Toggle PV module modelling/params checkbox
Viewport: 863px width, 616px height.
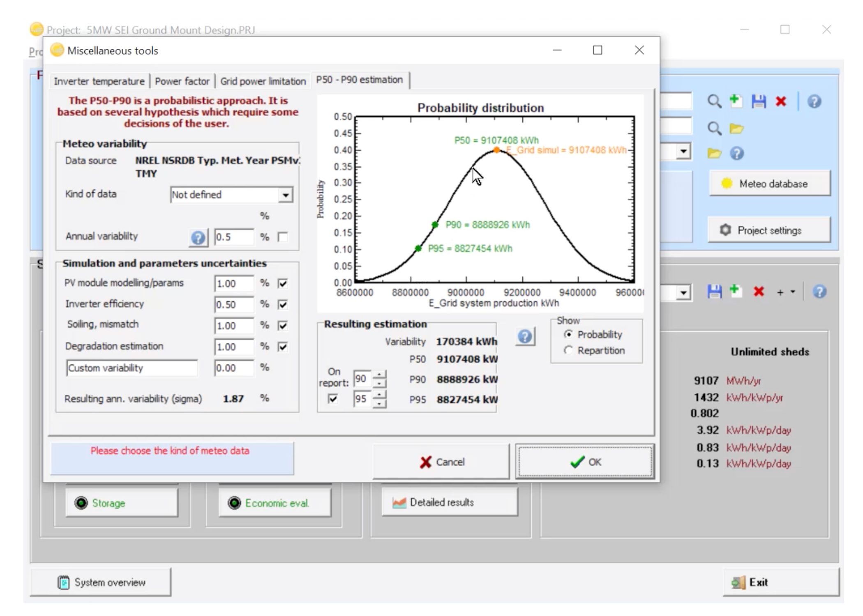click(283, 283)
